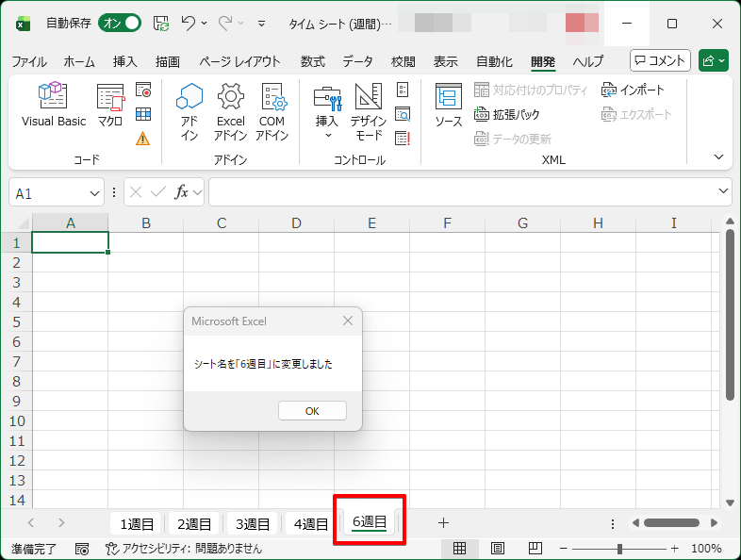This screenshot has height=560, width=741.
Task: Switch to Page Break Preview icon
Action: pyautogui.click(x=535, y=548)
